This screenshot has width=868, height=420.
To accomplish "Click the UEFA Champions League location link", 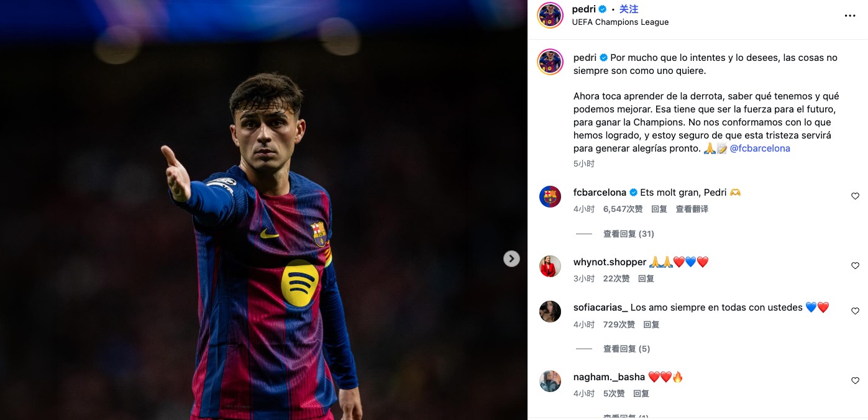I will tap(620, 22).
